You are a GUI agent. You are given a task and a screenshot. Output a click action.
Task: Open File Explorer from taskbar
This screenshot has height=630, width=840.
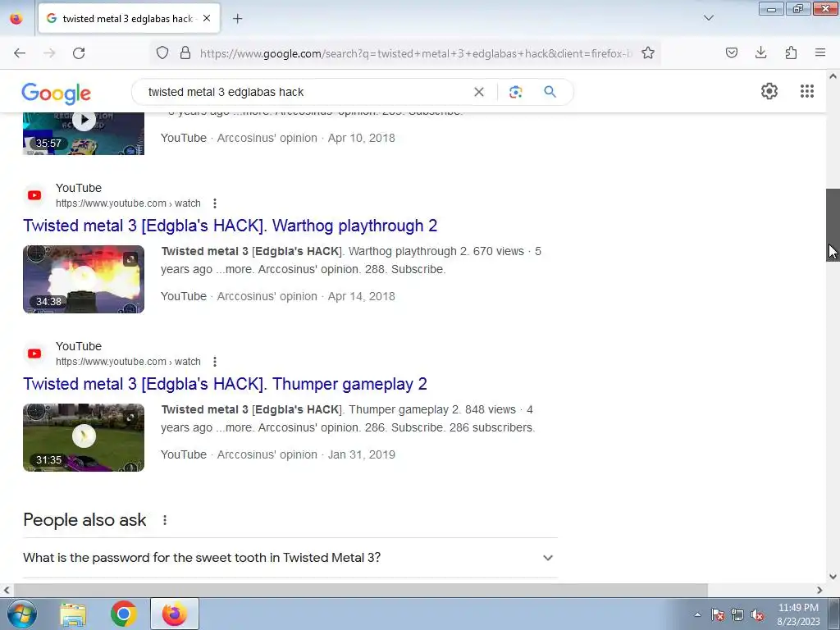coord(73,614)
